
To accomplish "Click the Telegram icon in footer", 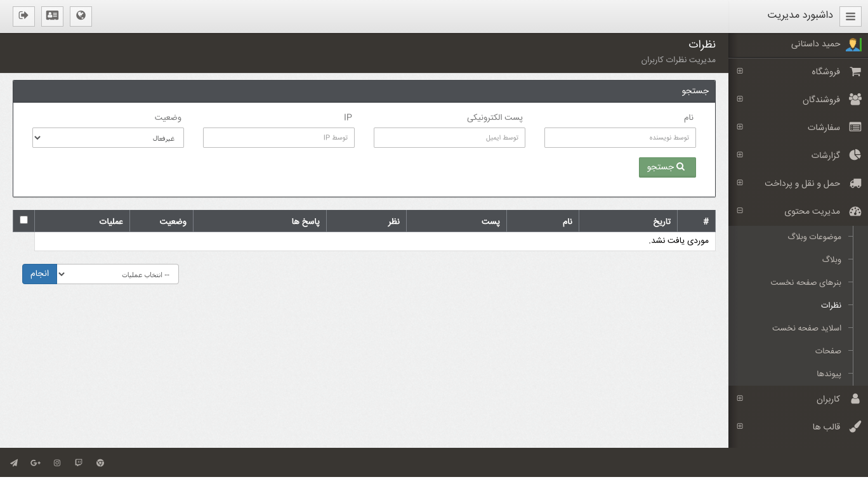I will [14, 463].
